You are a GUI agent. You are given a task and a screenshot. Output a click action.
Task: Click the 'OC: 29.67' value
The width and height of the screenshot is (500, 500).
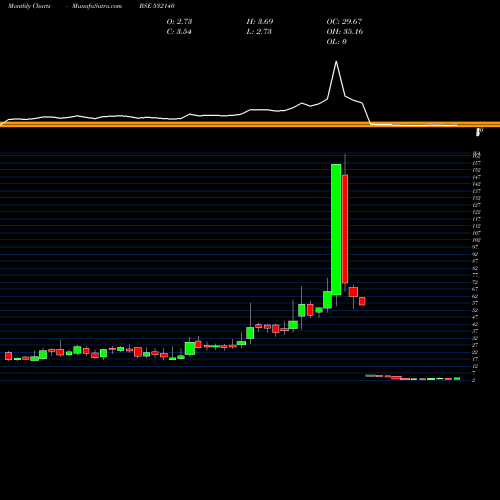pyautogui.click(x=344, y=21)
